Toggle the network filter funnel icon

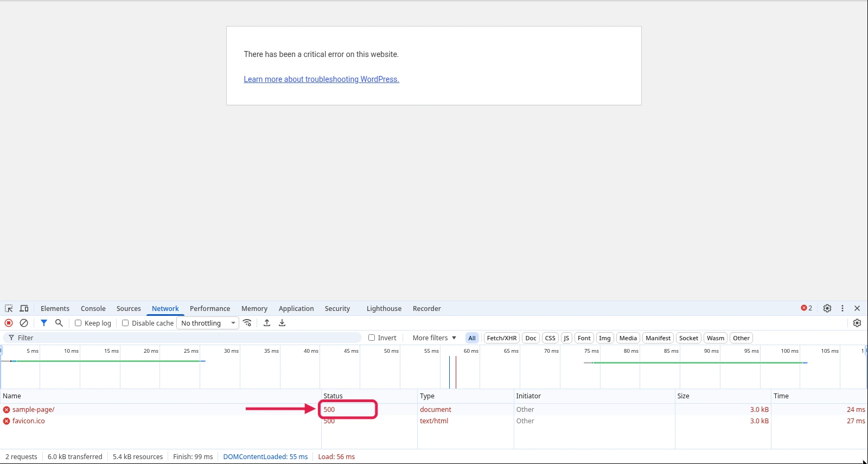click(x=44, y=323)
